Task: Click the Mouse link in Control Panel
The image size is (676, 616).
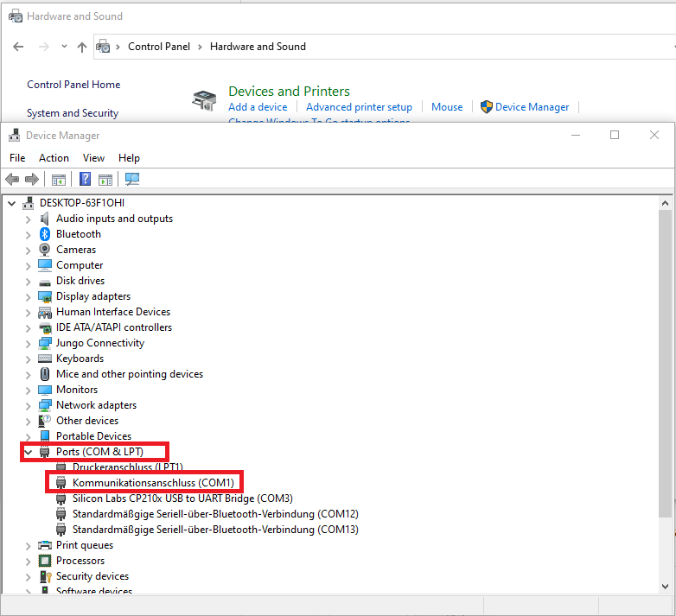Action: 447,107
